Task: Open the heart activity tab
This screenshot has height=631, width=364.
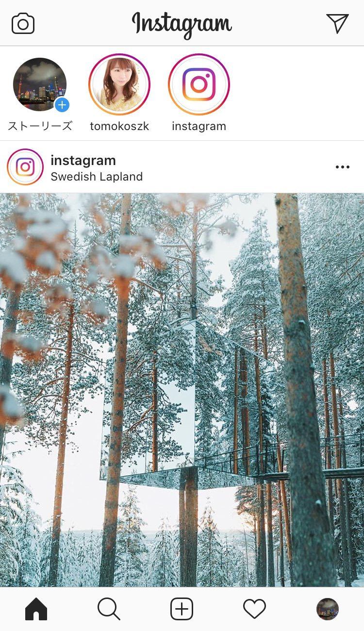Action: coord(254,609)
